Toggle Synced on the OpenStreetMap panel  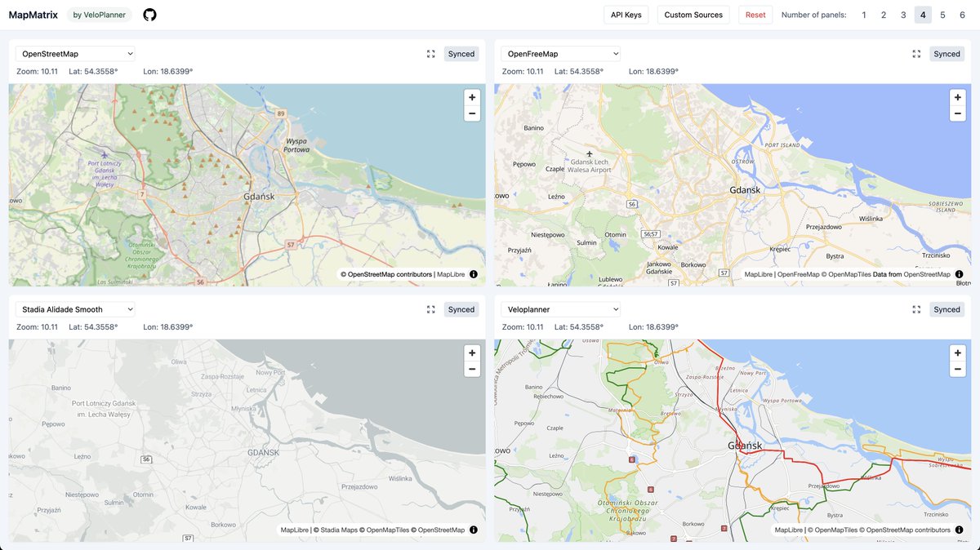pos(461,54)
